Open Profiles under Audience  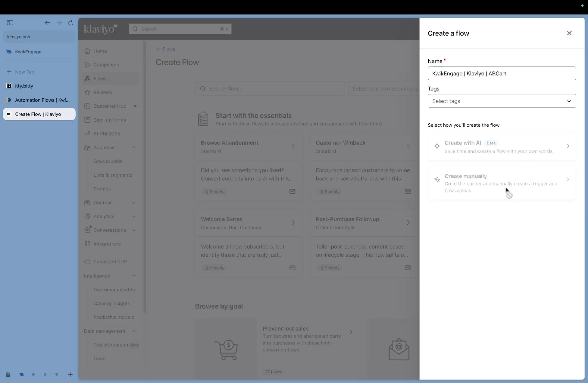[102, 189]
